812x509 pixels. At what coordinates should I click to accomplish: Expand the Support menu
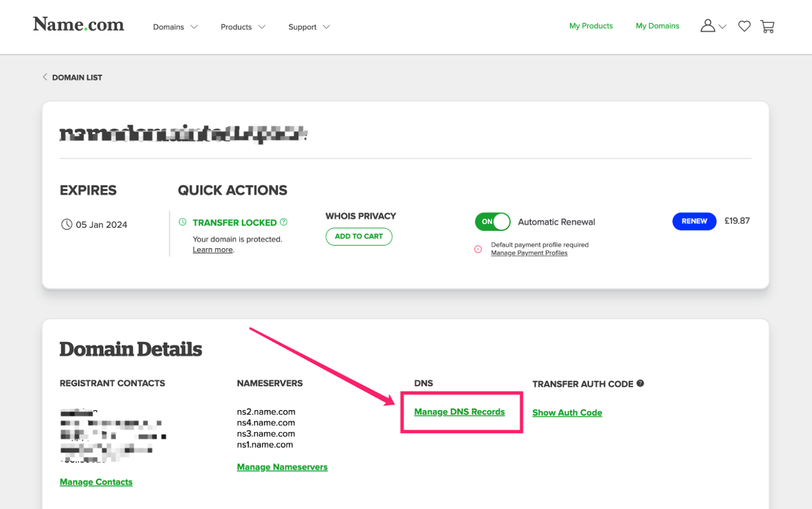click(x=309, y=27)
